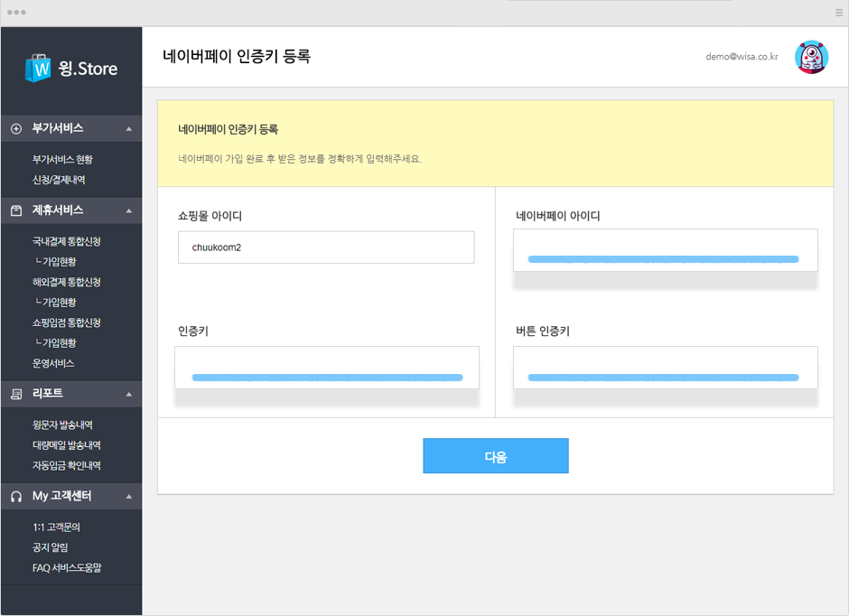Click the report icon beside 리포트
849x616 pixels.
pyautogui.click(x=16, y=394)
